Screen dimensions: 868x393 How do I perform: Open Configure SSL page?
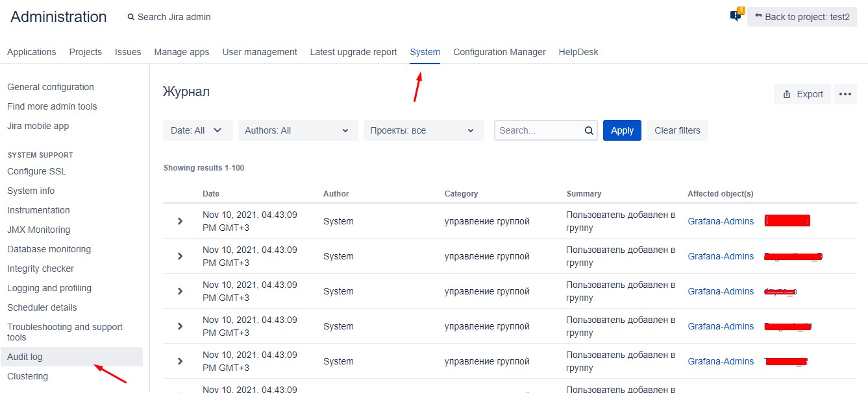pyautogui.click(x=36, y=171)
